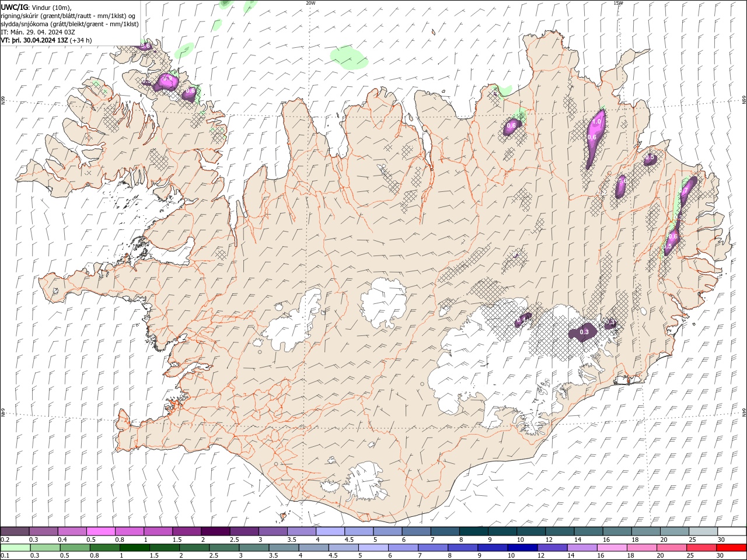Screen dimensions: 747x560
Task: Click the deep navy blue 10 mm swatch, lower legend row
Action: [522, 548]
